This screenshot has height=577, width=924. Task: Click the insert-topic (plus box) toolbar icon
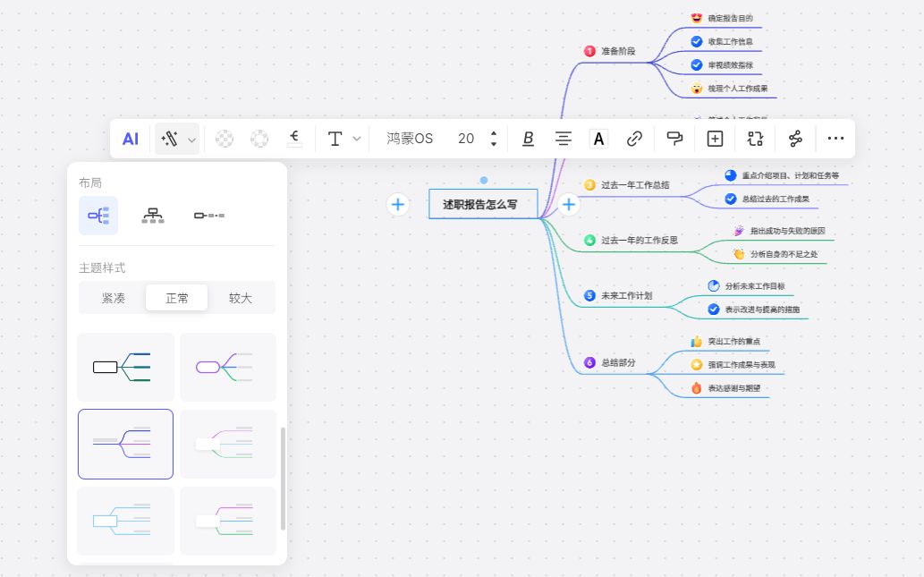click(713, 138)
